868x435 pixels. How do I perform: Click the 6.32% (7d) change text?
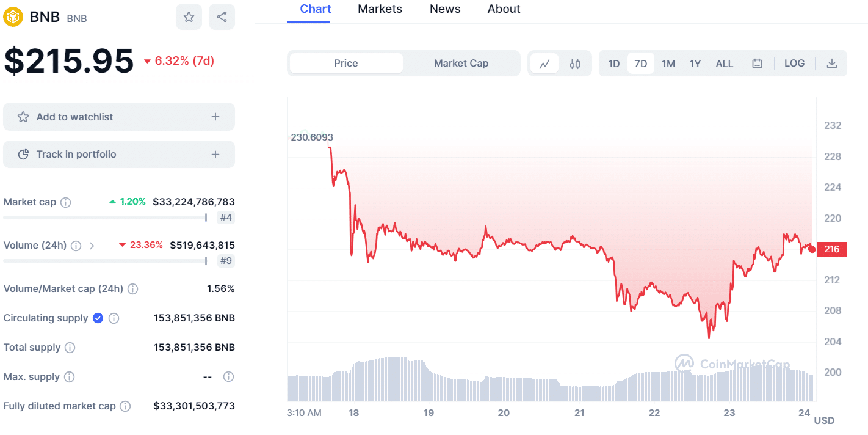pyautogui.click(x=184, y=60)
